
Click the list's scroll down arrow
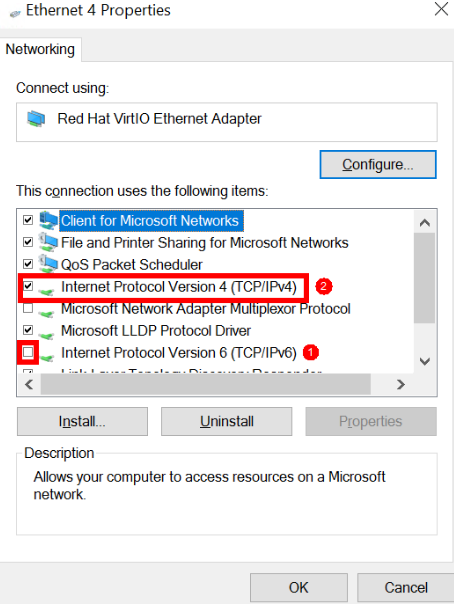pos(425,361)
